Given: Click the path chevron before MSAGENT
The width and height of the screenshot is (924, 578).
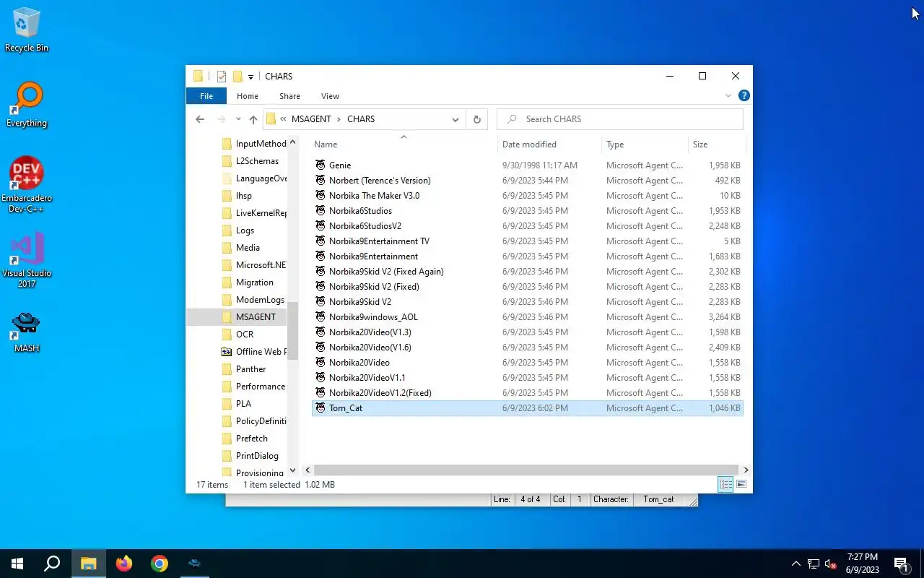Looking at the screenshot, I should (x=284, y=119).
